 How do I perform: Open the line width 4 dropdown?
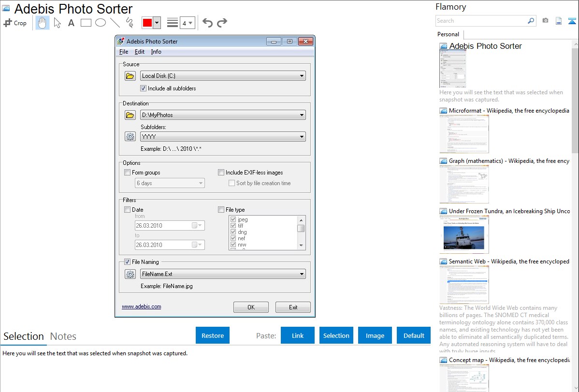click(x=188, y=23)
